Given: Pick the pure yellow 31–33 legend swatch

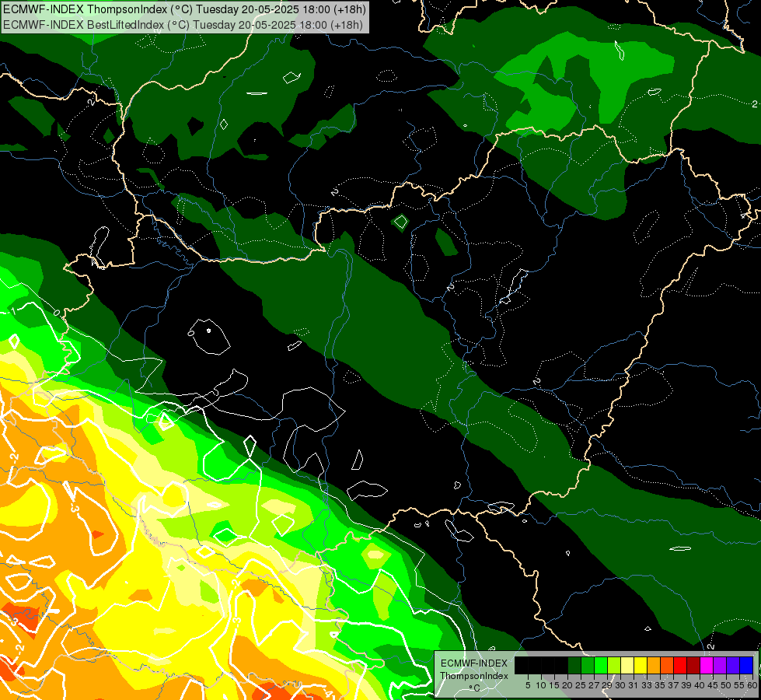Looking at the screenshot, I should (641, 665).
